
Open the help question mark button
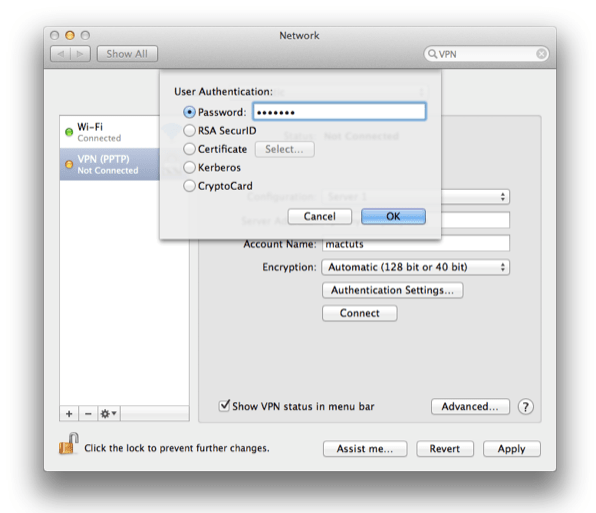[526, 407]
